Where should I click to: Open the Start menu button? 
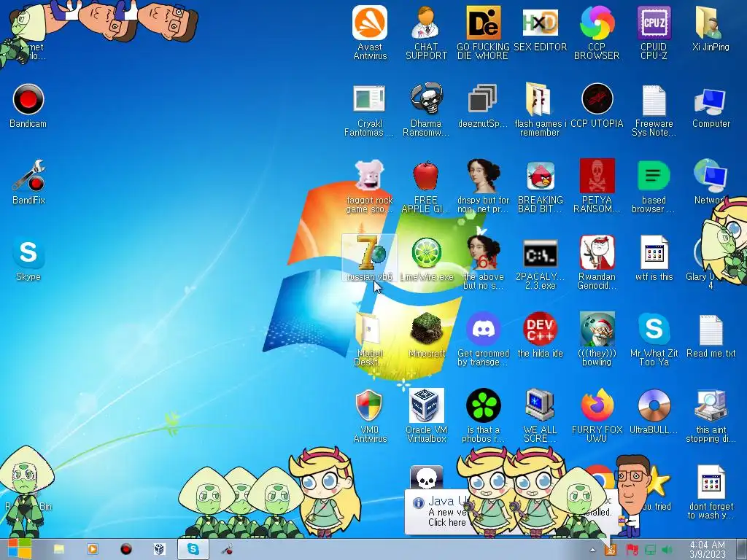(19, 549)
